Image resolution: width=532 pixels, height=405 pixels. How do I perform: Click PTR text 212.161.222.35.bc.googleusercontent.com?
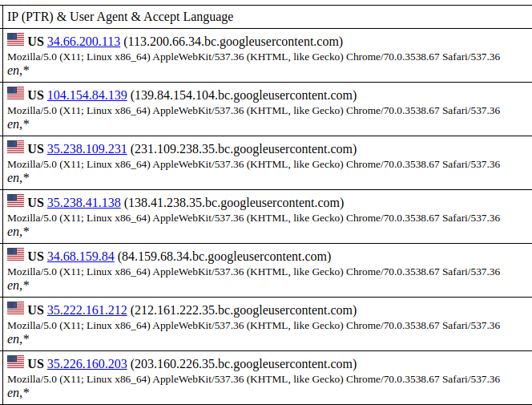244,310
